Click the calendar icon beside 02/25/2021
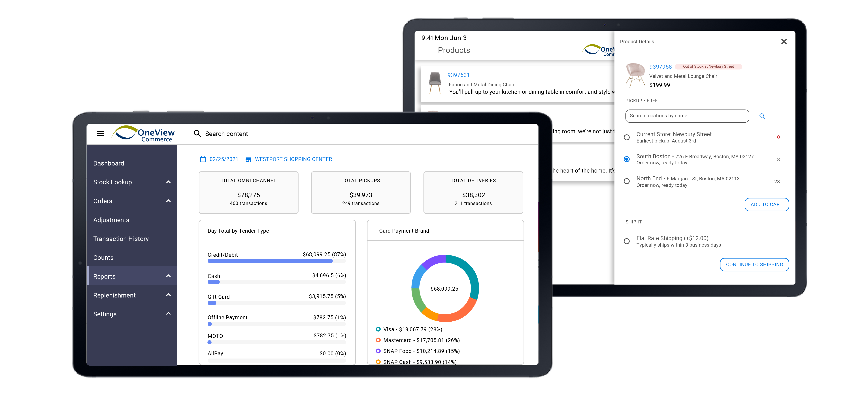This screenshot has height=394, width=868. (x=203, y=159)
